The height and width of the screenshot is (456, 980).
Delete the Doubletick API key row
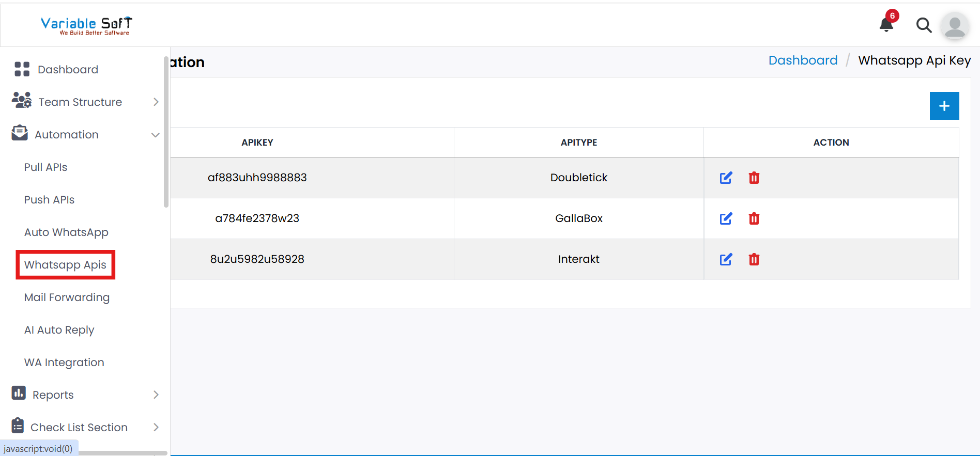754,178
